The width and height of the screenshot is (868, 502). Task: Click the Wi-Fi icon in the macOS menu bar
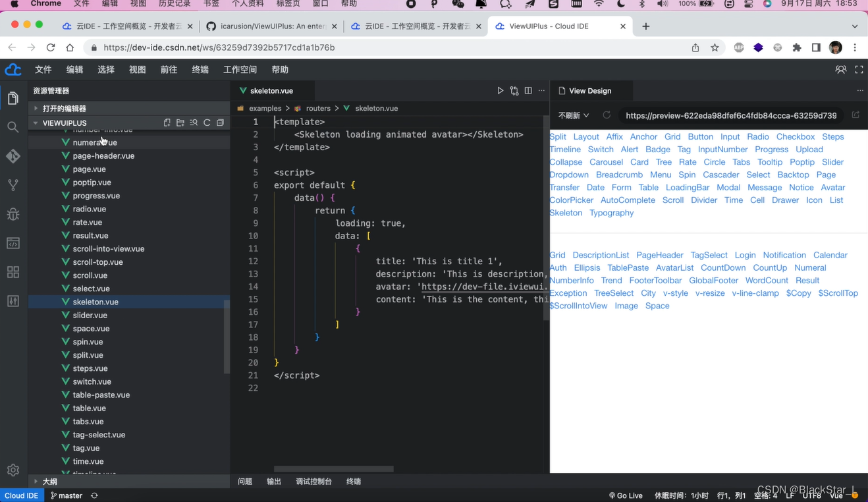point(599,4)
